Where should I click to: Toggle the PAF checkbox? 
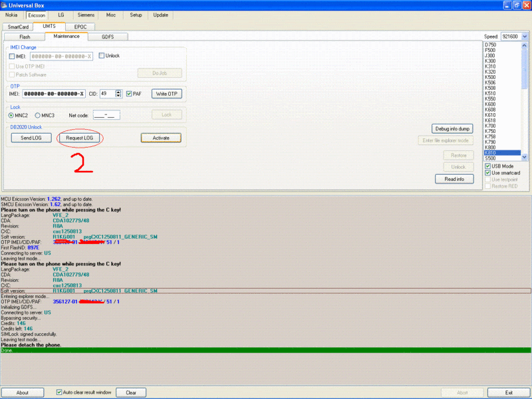click(x=129, y=94)
